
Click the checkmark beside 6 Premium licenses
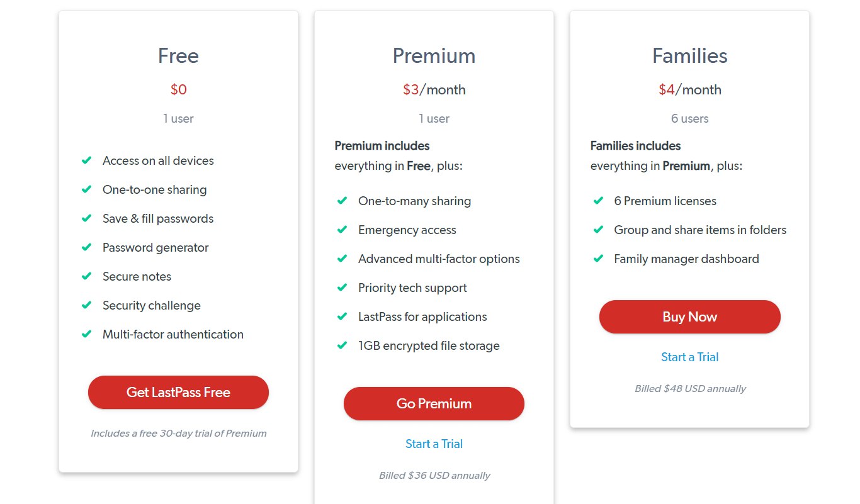click(598, 201)
